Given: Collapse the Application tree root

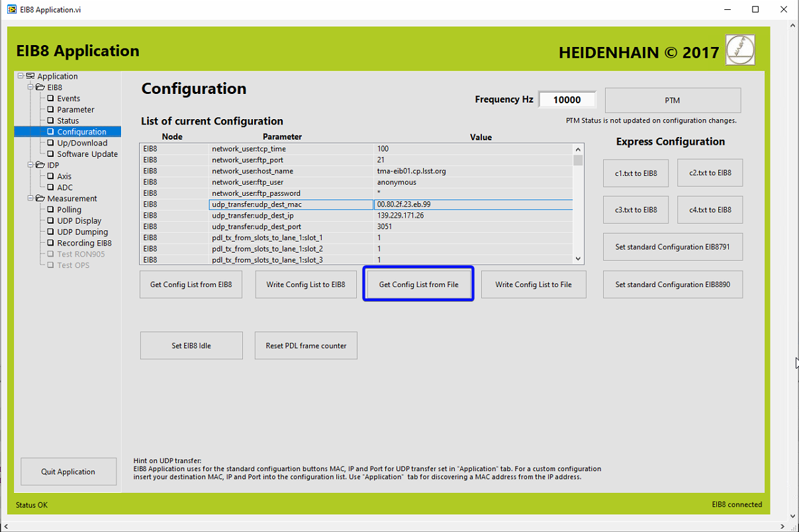Looking at the screenshot, I should (21, 76).
